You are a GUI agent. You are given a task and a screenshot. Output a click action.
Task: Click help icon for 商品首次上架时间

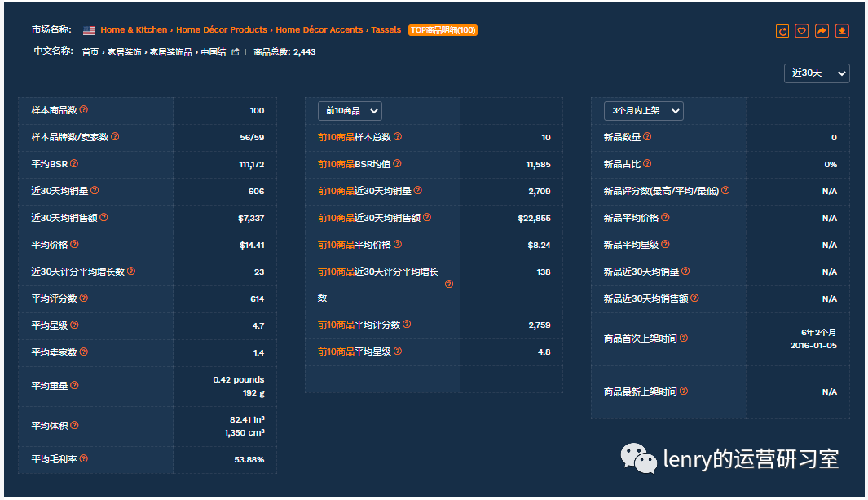682,338
